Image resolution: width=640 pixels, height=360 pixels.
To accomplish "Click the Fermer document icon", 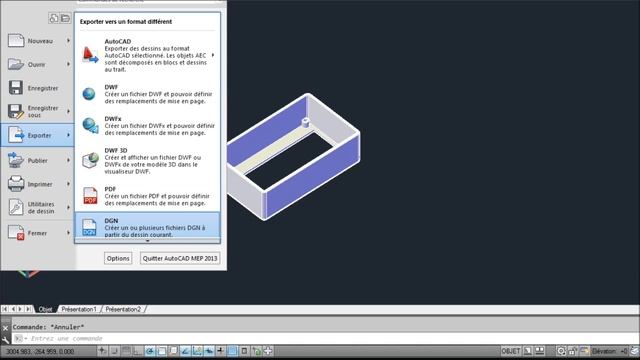I will (x=16, y=233).
